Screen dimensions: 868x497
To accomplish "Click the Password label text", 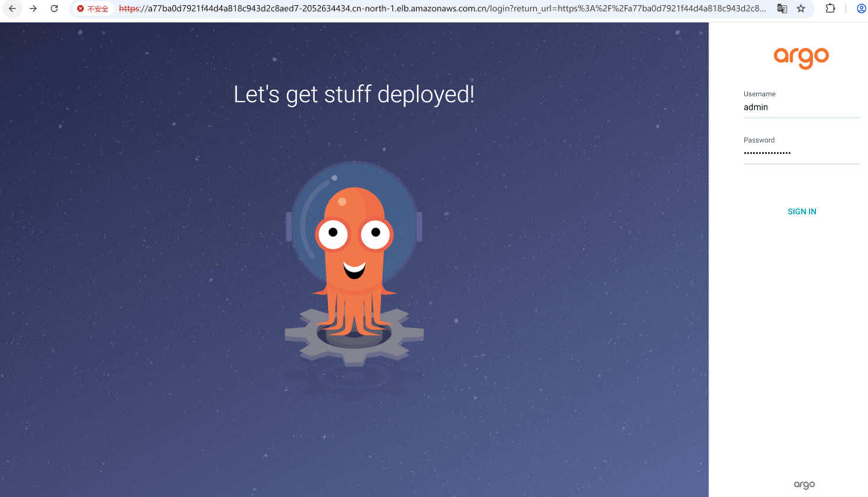I will [759, 140].
